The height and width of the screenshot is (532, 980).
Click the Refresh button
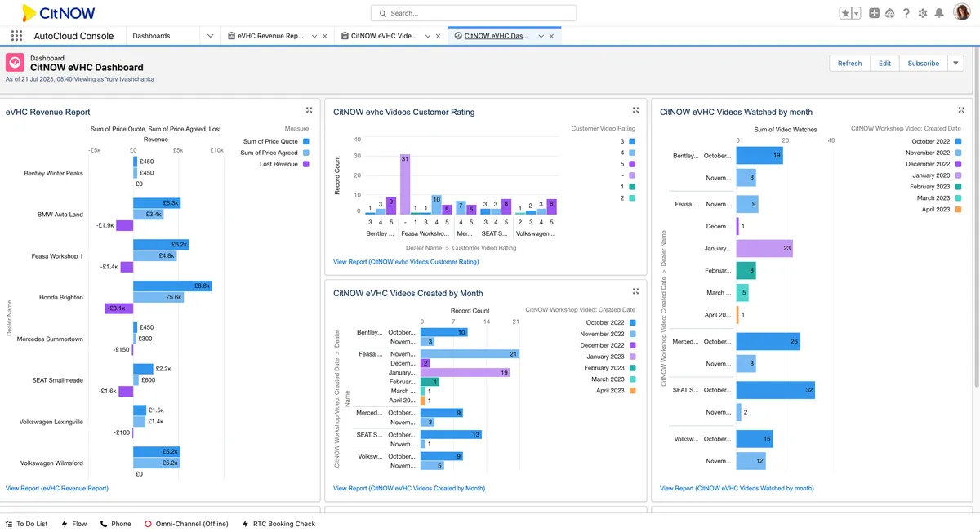pos(849,63)
